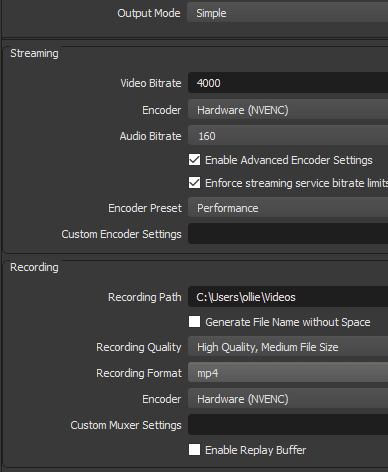
Task: Click the Recording Quality label text
Action: pyautogui.click(x=139, y=347)
